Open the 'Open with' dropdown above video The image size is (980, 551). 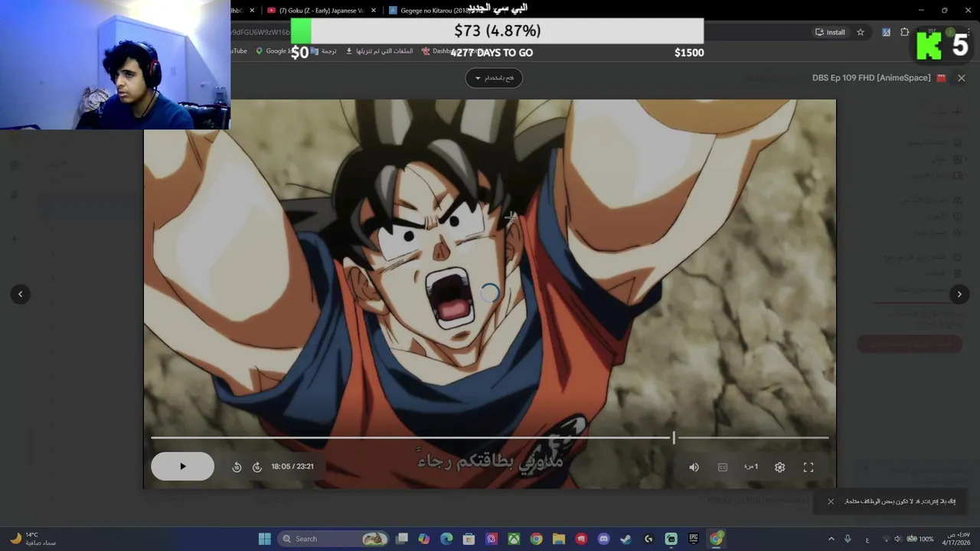tap(494, 78)
